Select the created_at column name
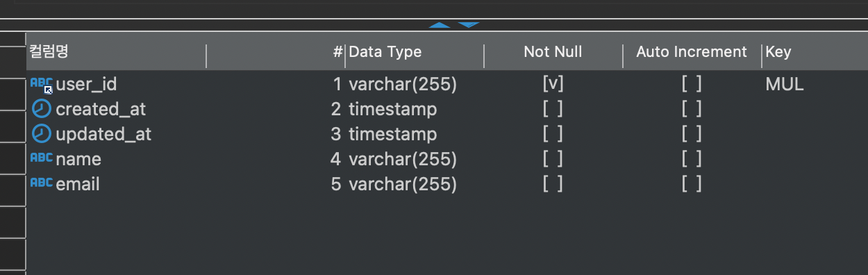The image size is (868, 275). (101, 110)
